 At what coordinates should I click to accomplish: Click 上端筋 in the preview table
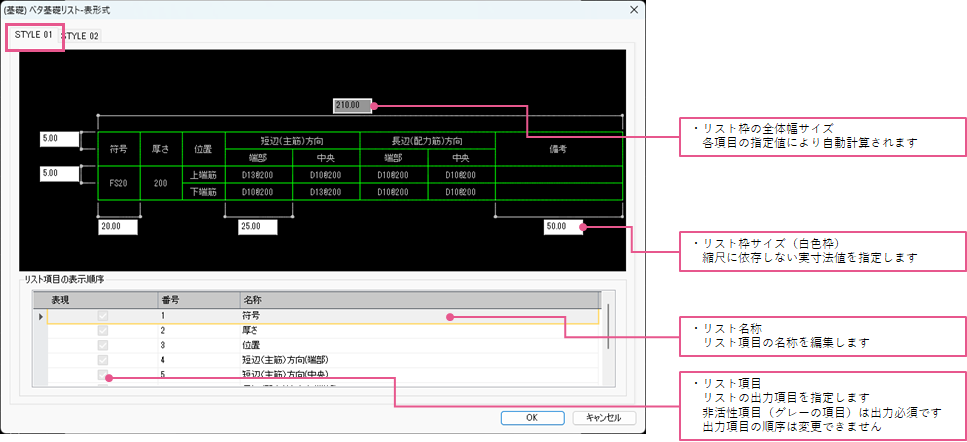[204, 175]
